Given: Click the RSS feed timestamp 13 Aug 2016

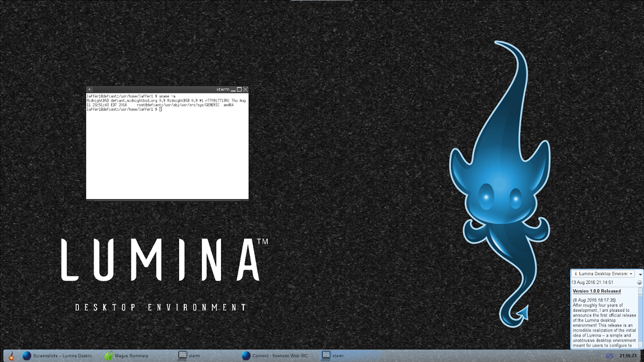Looking at the screenshot, I should 592,283.
